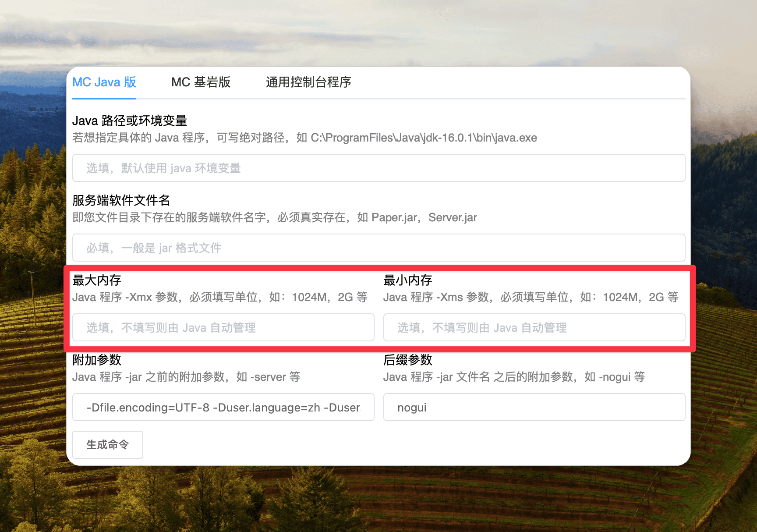This screenshot has width=757, height=532.
Task: Focus the 最小内存 input box
Action: coord(534,327)
